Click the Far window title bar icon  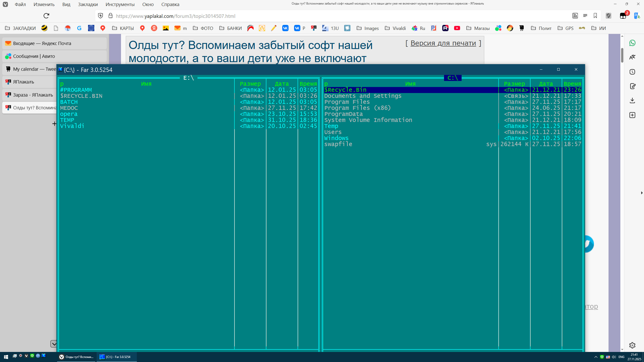click(x=60, y=69)
